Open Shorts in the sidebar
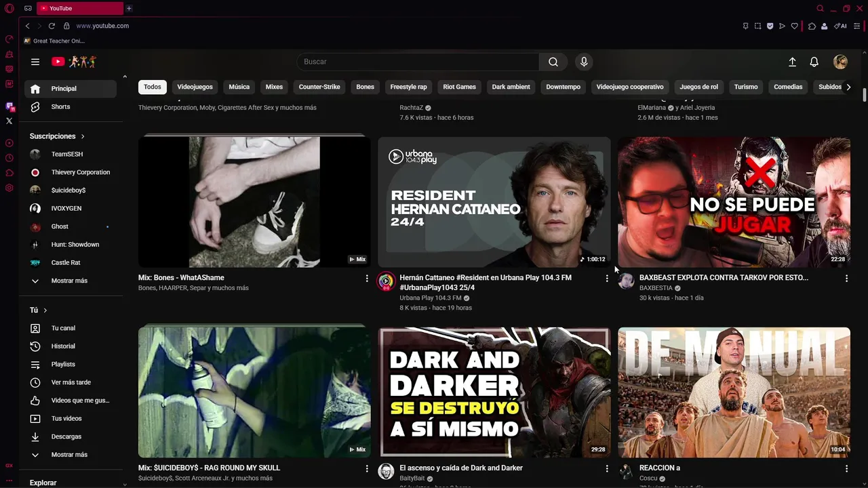The width and height of the screenshot is (868, 488). 71,107
